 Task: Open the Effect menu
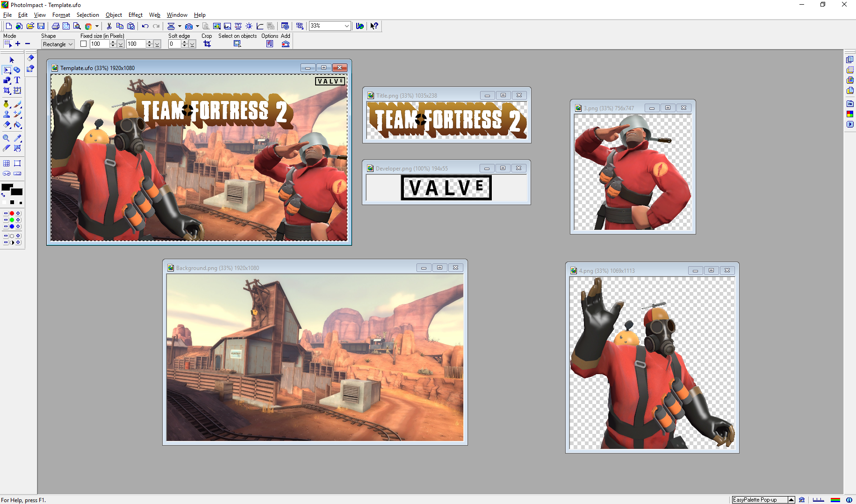tap(136, 15)
